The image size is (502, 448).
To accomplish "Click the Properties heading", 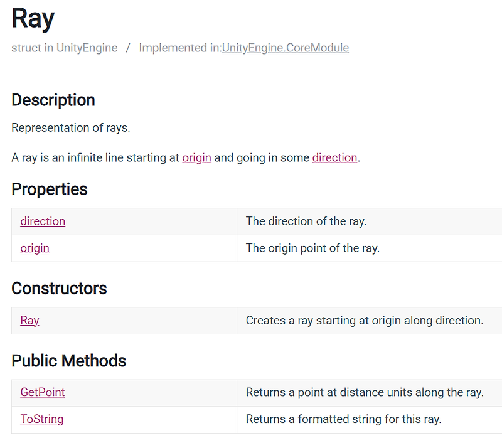I will (50, 189).
